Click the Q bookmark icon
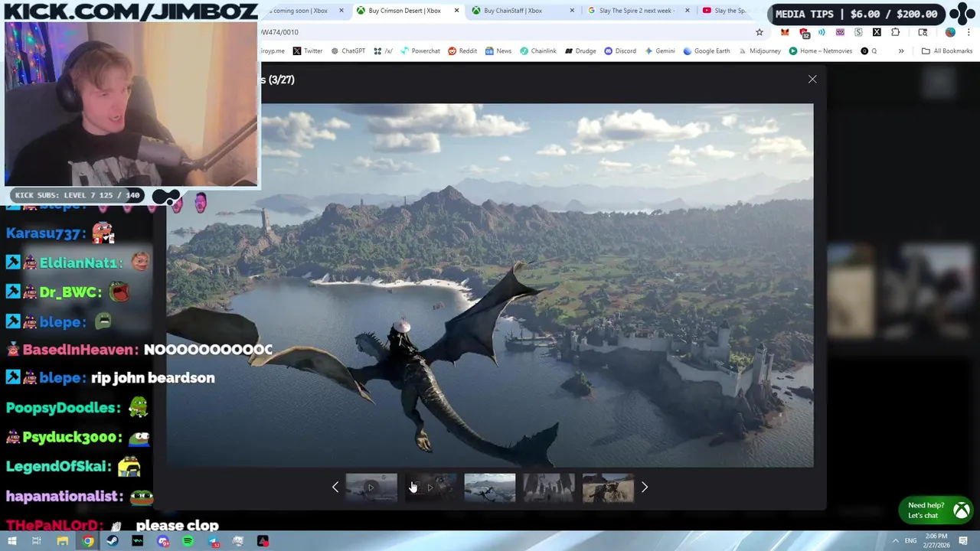980x551 pixels. click(865, 51)
